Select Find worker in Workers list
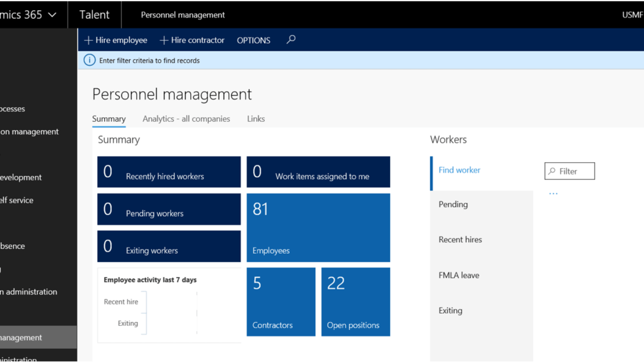The width and height of the screenshot is (644, 362). pos(481,174)
